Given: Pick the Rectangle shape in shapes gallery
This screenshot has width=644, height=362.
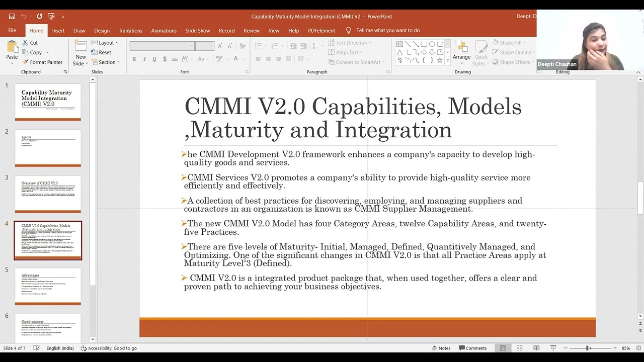Looking at the screenshot, I should point(424,44).
